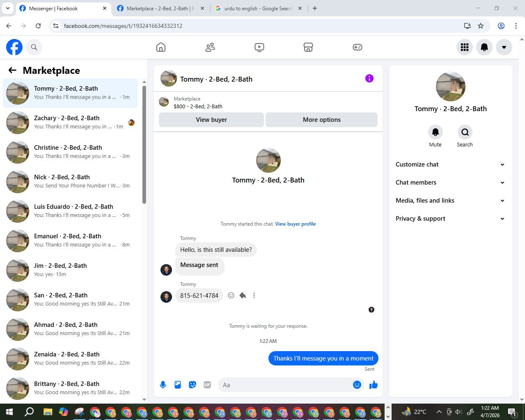Open the tab search dropdown arrow
Viewport: 525px width, 420px height.
pos(7,8)
